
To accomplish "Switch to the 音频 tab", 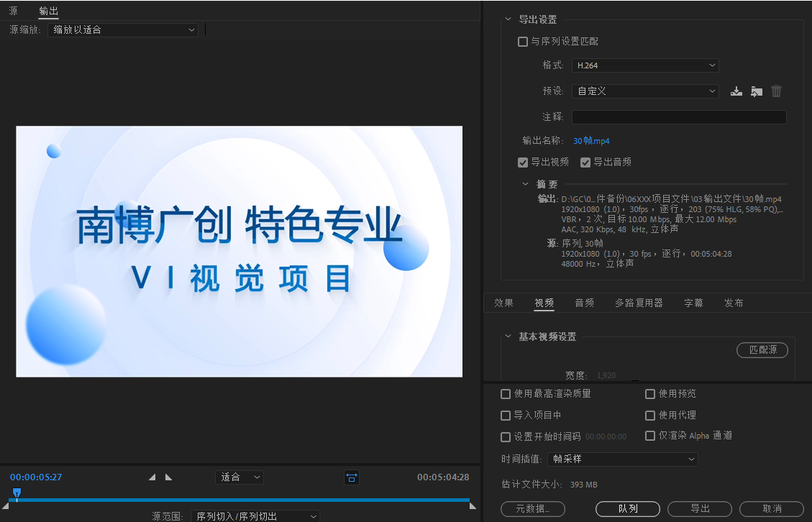I will click(x=584, y=303).
